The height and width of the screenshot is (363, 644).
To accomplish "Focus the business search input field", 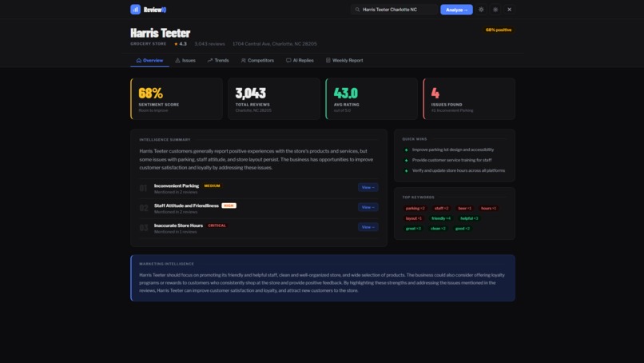I will 394,10.
